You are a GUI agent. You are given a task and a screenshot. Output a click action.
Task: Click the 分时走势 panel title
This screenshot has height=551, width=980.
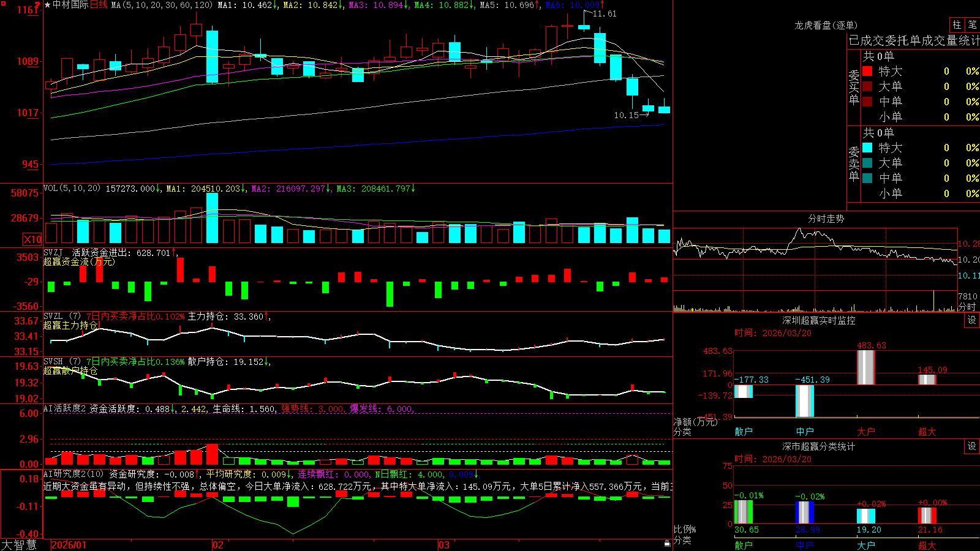[x=826, y=219]
